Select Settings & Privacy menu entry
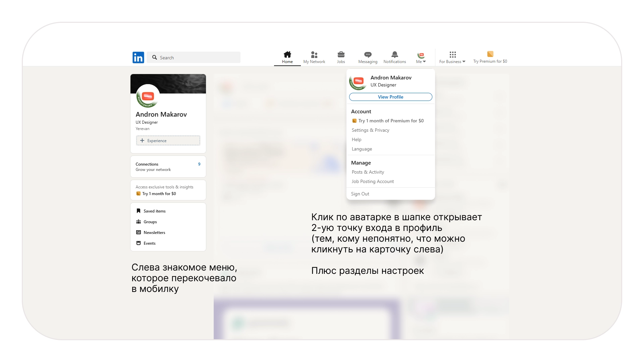Image resolution: width=644 pixels, height=362 pixels. click(x=370, y=130)
